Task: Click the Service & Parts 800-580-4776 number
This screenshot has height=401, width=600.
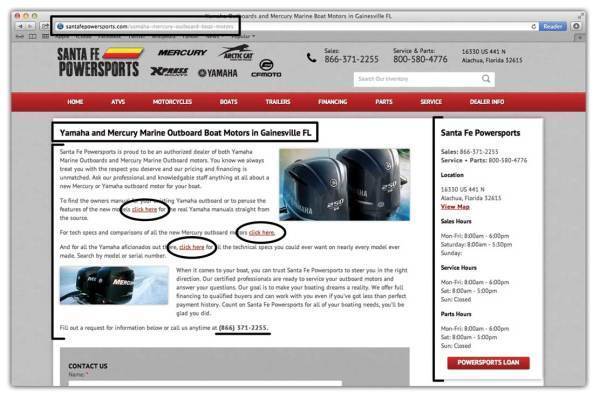Action: coord(420,59)
